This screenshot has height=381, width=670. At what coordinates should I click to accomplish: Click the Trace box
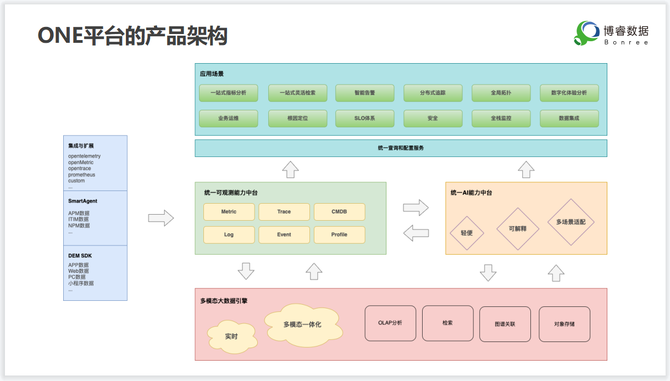[284, 211]
